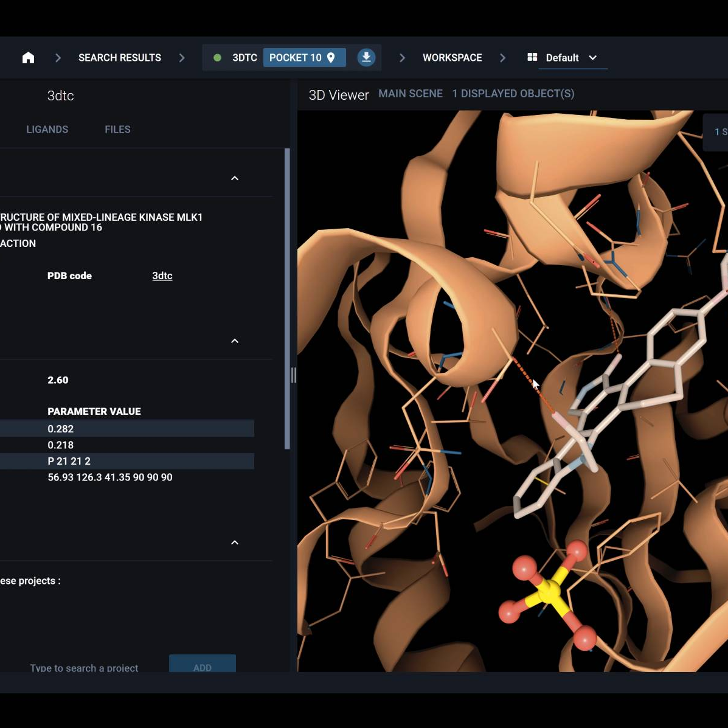Switch to the FILES tab

pyautogui.click(x=117, y=129)
